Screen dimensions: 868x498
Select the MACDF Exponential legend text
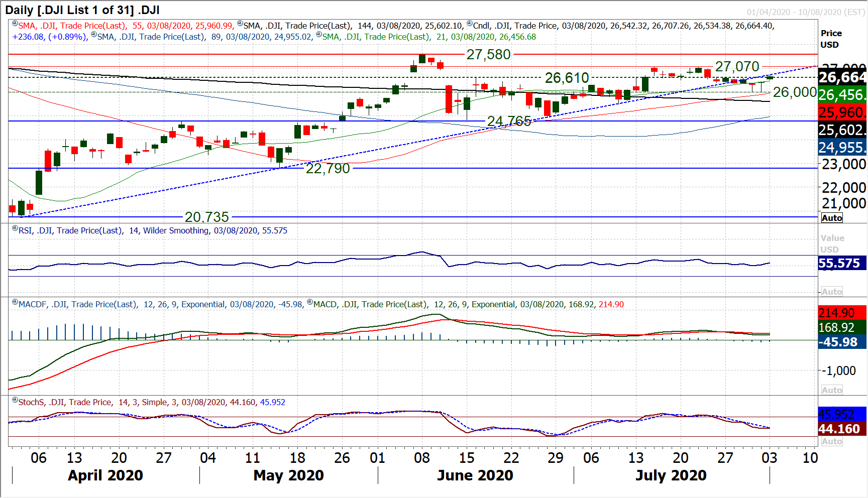161,304
